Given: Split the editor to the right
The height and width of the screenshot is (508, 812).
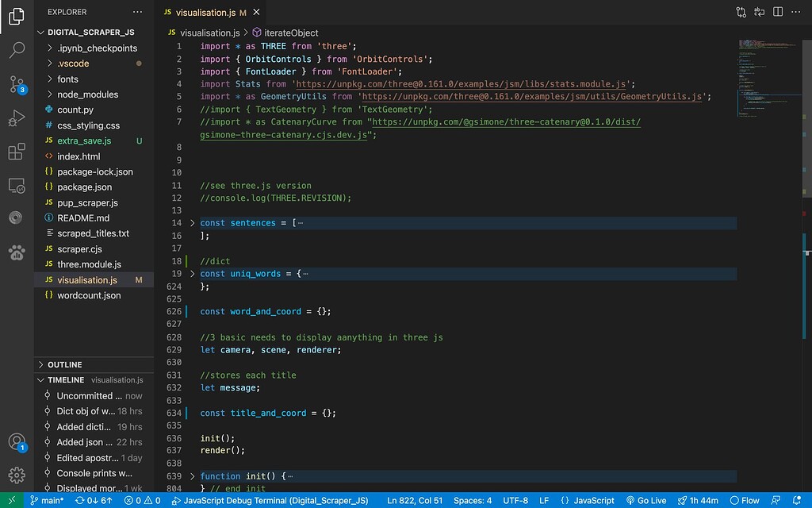Looking at the screenshot, I should [777, 12].
